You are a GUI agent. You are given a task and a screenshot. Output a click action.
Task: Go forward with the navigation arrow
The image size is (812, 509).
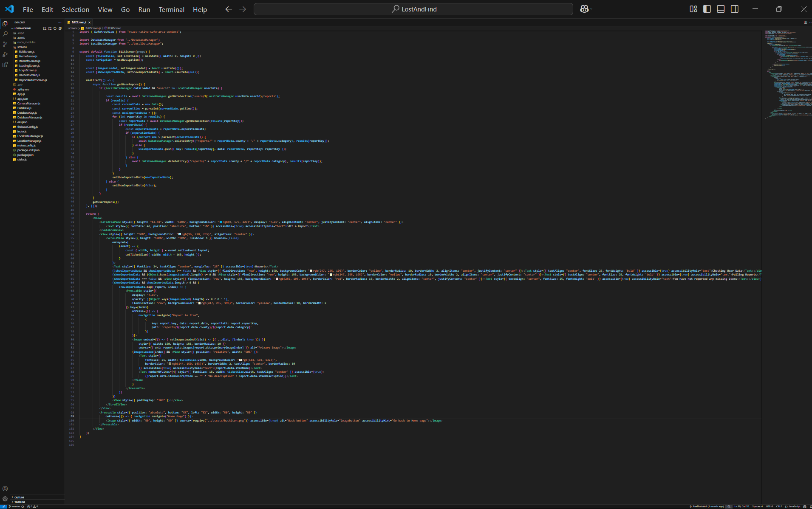point(243,9)
